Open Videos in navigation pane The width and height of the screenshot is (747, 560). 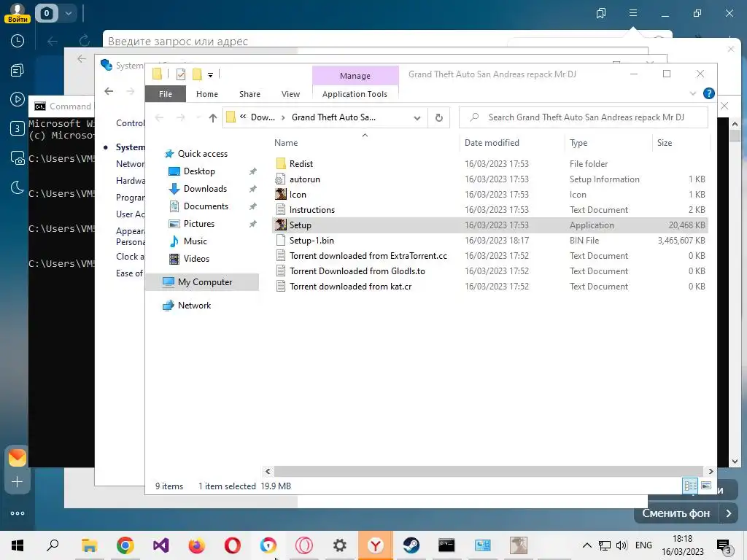[196, 259]
